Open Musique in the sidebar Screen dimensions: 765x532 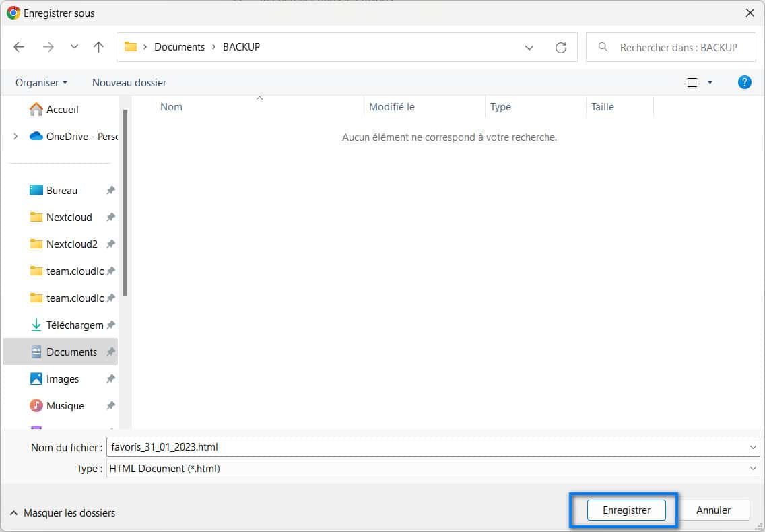57,405
